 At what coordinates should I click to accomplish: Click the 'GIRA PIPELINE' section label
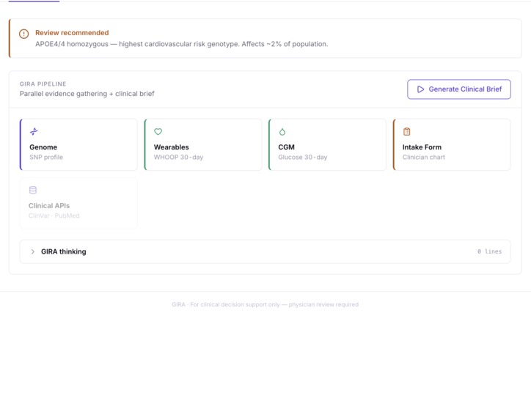tap(43, 84)
